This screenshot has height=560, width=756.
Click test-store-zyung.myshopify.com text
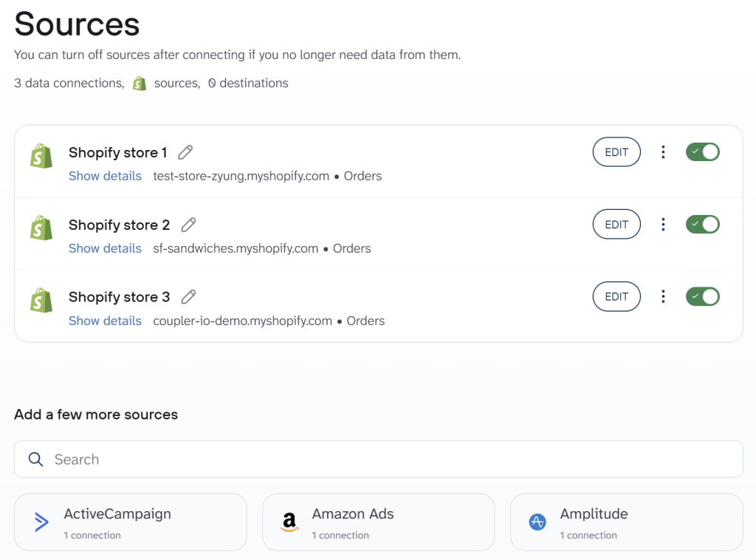[x=241, y=176]
